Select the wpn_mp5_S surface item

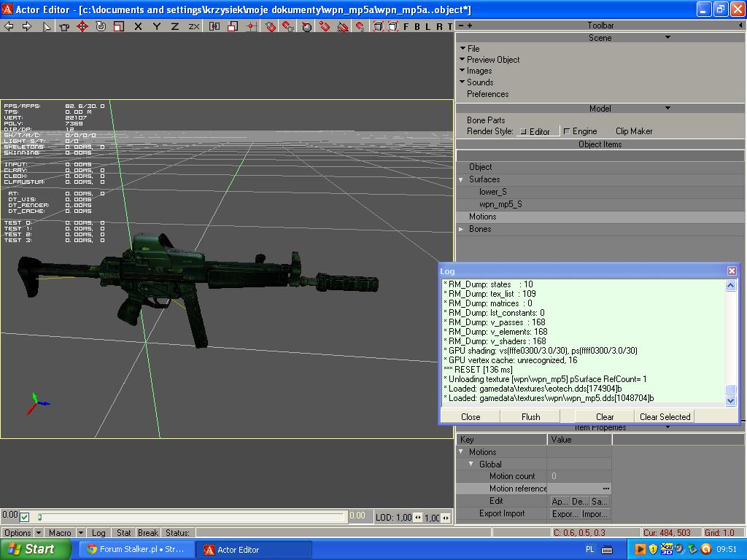click(x=500, y=204)
